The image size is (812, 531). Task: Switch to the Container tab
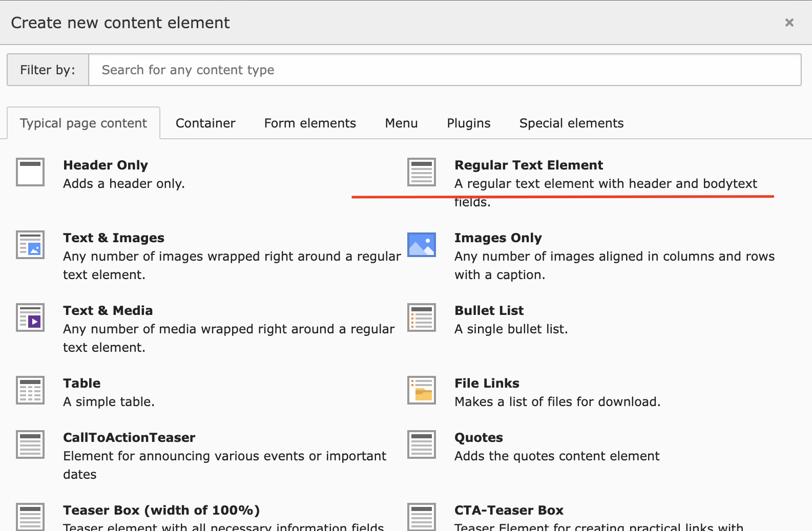click(205, 123)
